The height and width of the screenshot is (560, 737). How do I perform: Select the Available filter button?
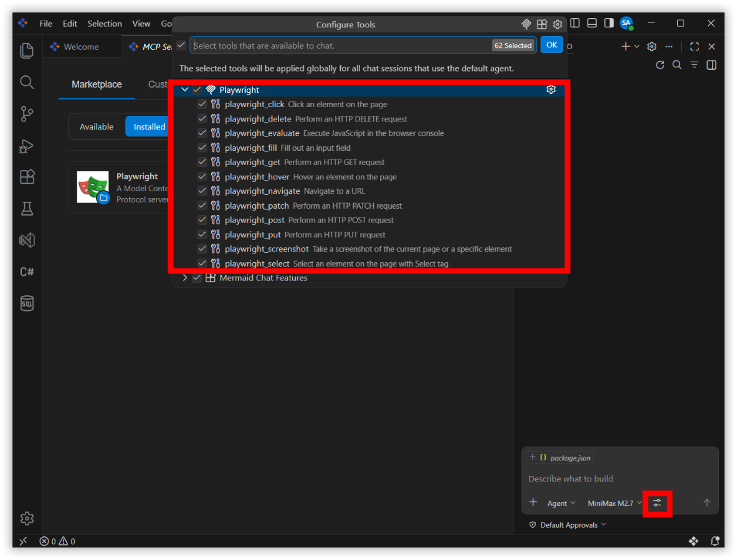pyautogui.click(x=97, y=127)
